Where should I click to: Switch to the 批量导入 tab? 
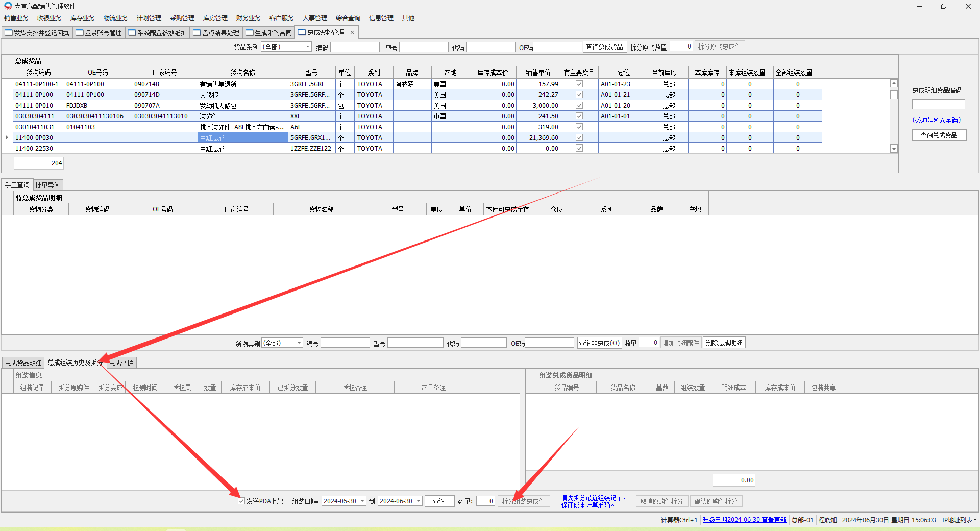(x=47, y=185)
